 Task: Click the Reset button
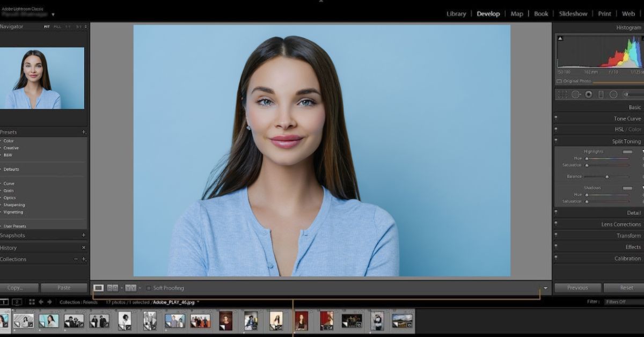click(x=625, y=288)
